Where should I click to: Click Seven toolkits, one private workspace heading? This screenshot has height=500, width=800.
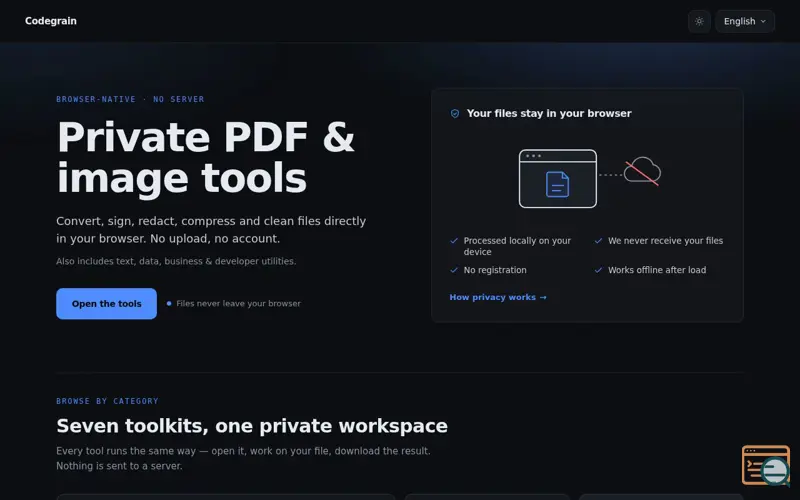tap(252, 426)
